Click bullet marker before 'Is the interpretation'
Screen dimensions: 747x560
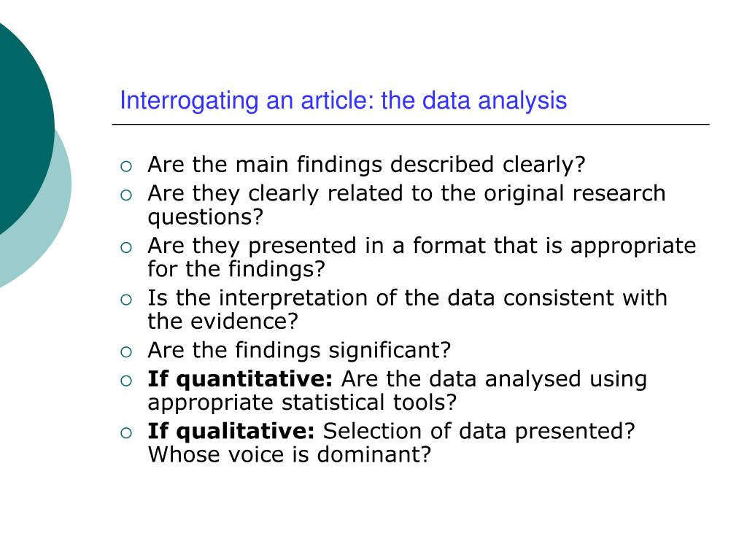pyautogui.click(x=125, y=300)
